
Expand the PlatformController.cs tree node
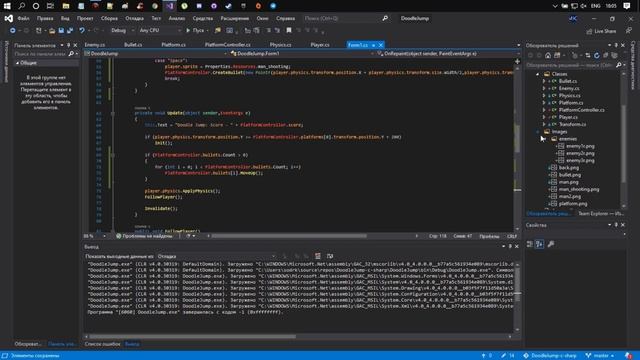(x=544, y=110)
